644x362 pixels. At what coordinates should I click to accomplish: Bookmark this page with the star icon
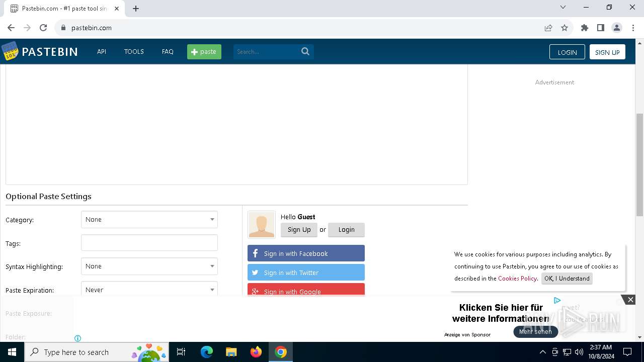[x=565, y=28]
